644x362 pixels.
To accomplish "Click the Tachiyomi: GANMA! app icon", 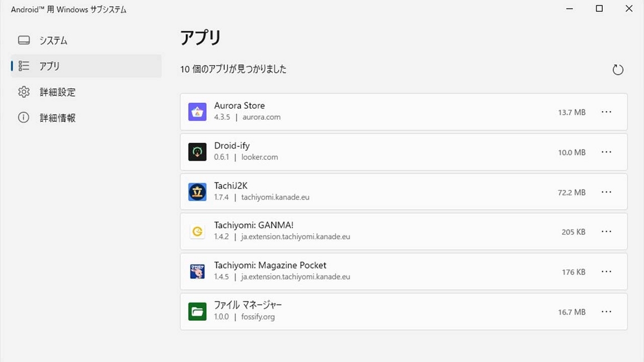I will tap(197, 232).
